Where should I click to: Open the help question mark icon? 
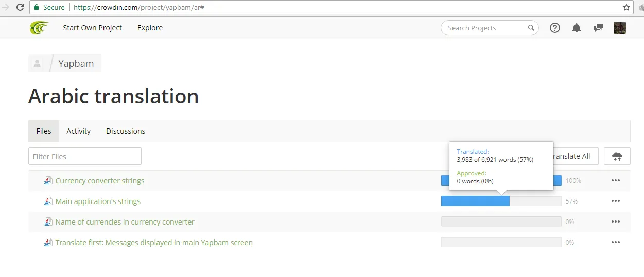click(x=555, y=28)
